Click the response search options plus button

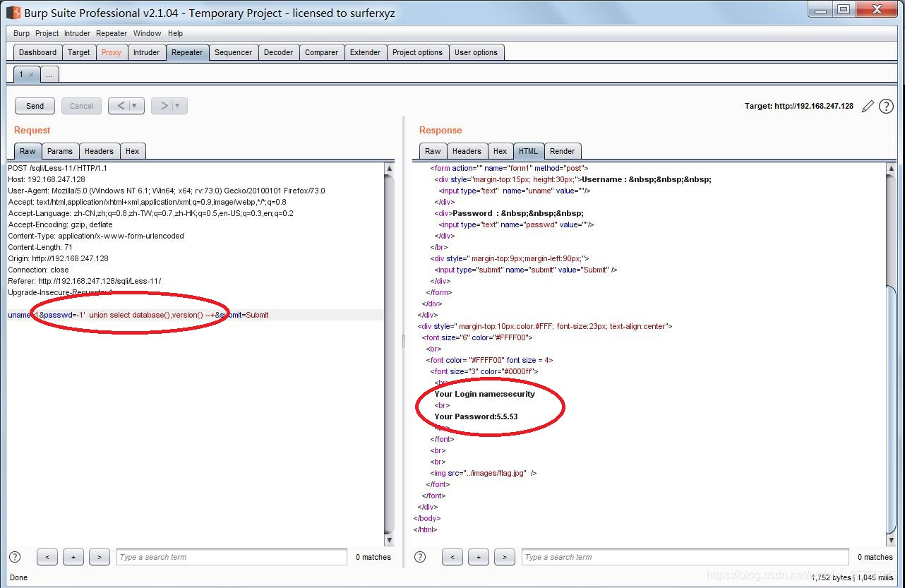479,557
